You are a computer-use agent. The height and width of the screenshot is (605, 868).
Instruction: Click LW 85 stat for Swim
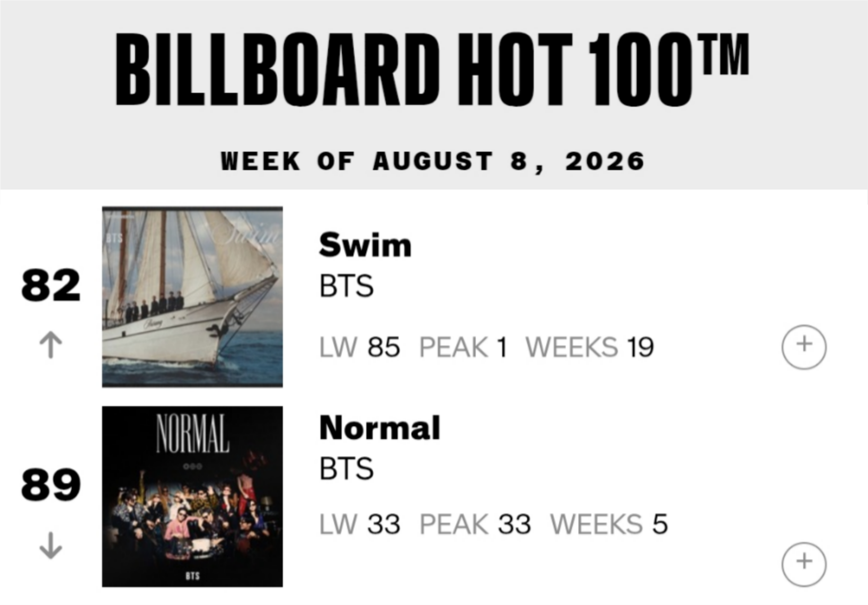360,348
